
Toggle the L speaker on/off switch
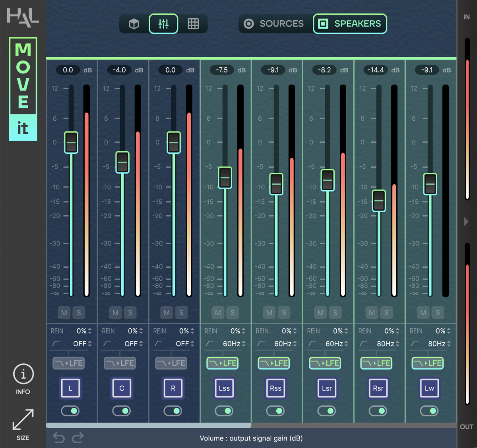coord(70,411)
